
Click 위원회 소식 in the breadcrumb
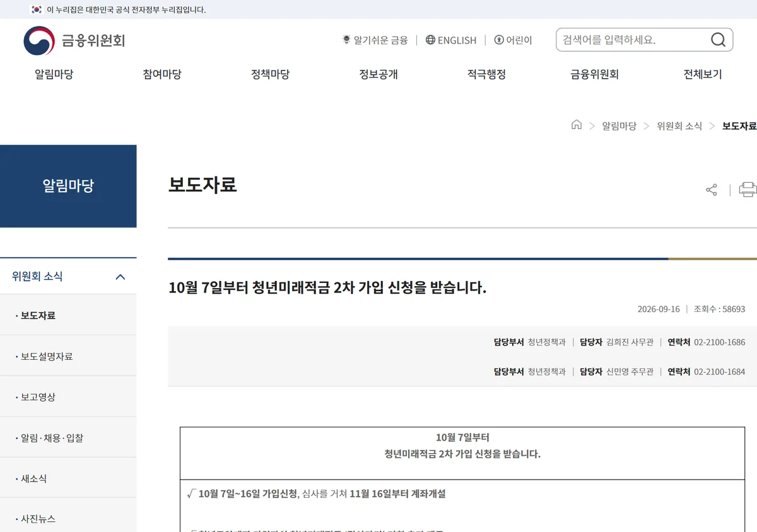click(x=679, y=125)
